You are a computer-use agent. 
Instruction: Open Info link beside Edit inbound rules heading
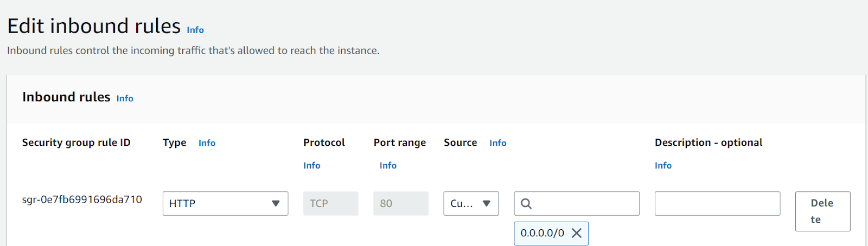(x=195, y=30)
